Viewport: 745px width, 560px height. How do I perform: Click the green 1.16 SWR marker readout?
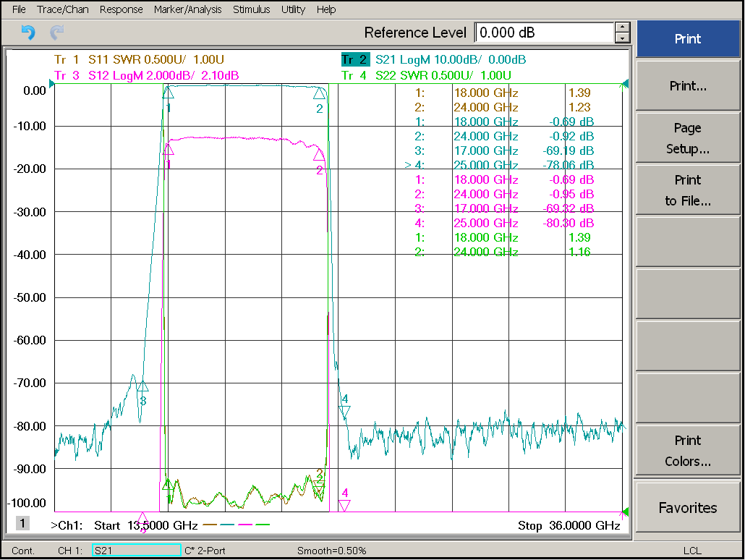[579, 252]
